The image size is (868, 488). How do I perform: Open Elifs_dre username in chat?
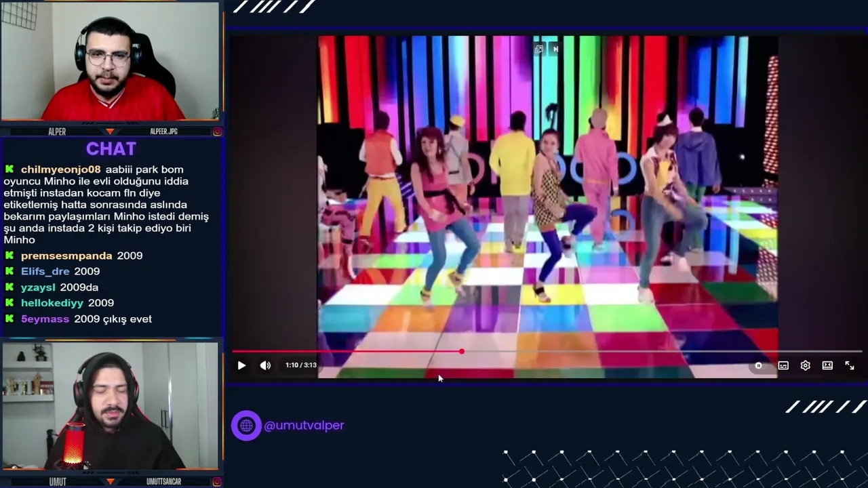click(x=45, y=271)
